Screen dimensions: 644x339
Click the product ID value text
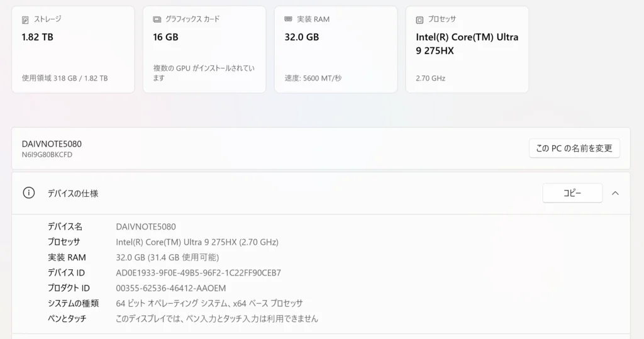coord(170,288)
